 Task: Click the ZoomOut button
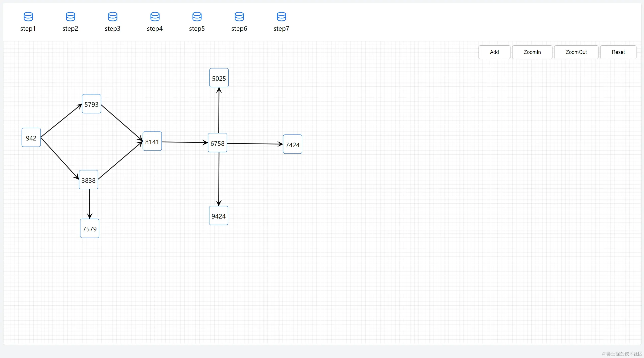576,52
